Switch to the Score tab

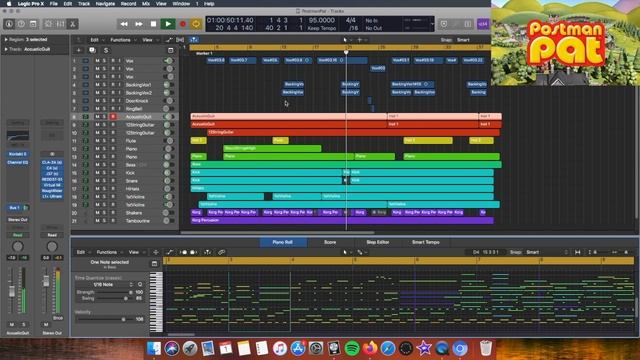click(330, 242)
